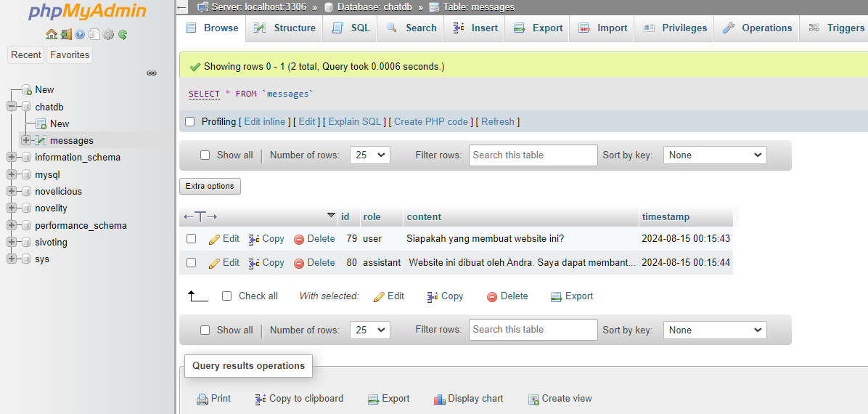Image resolution: width=868 pixels, height=414 pixels.
Task: Open the Privileges tab
Action: click(674, 28)
